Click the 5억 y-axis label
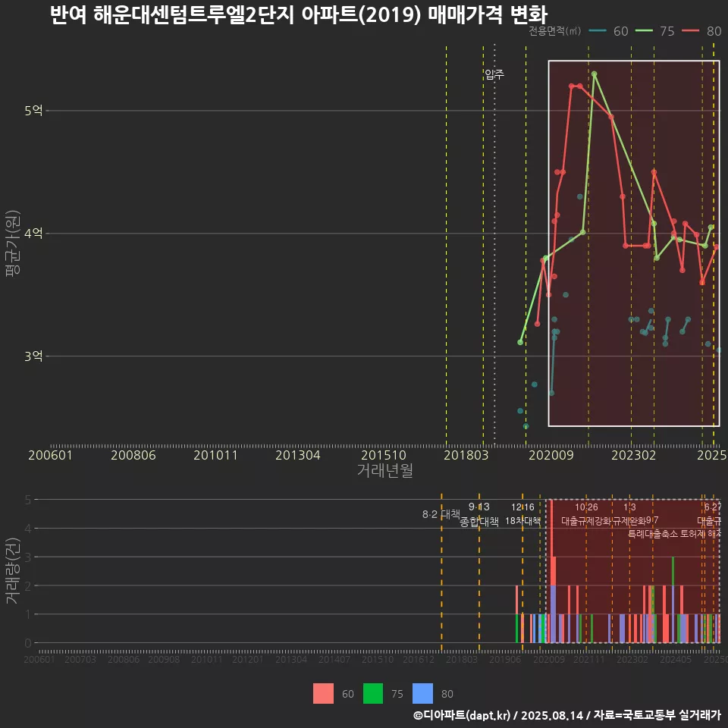Image resolution: width=728 pixels, height=728 pixels. point(33,111)
